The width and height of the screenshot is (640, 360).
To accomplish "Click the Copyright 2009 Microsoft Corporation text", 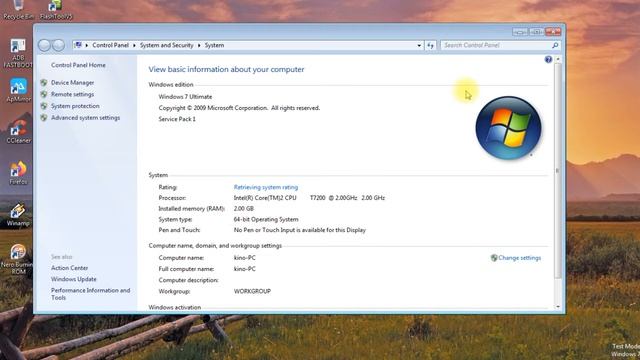I will coord(239,108).
